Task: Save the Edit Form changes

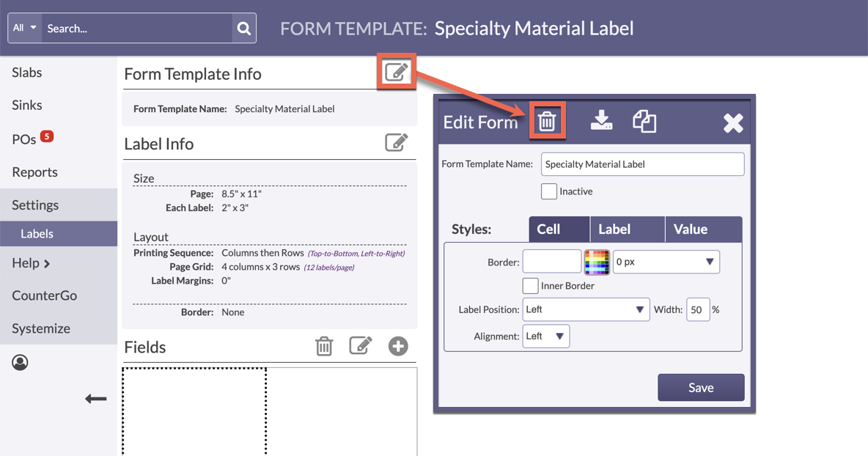Action: (x=700, y=388)
